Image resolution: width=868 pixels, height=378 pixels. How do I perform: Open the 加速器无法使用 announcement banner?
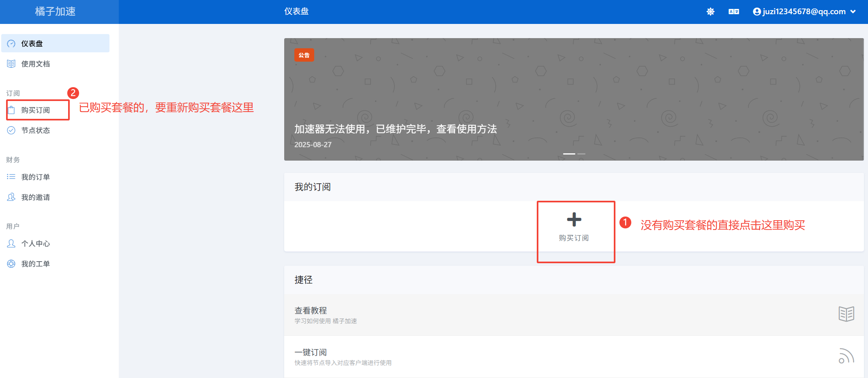[395, 129]
